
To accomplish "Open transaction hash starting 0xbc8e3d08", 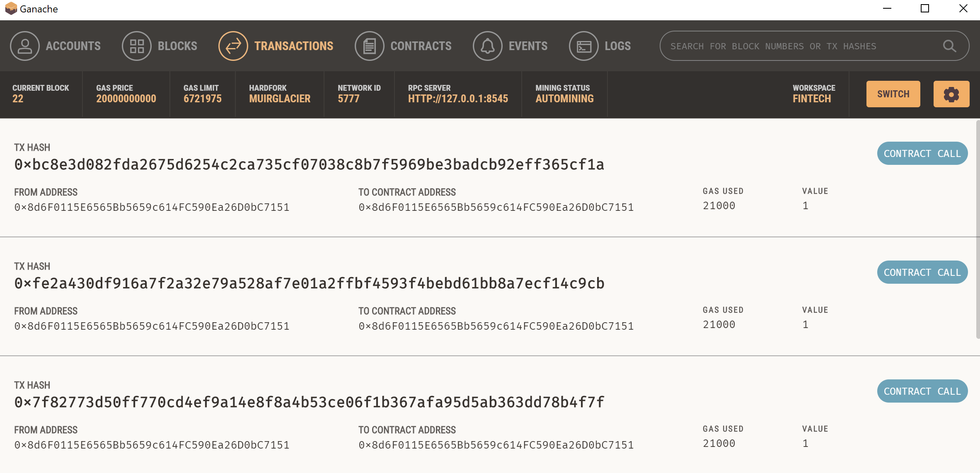I will point(309,165).
